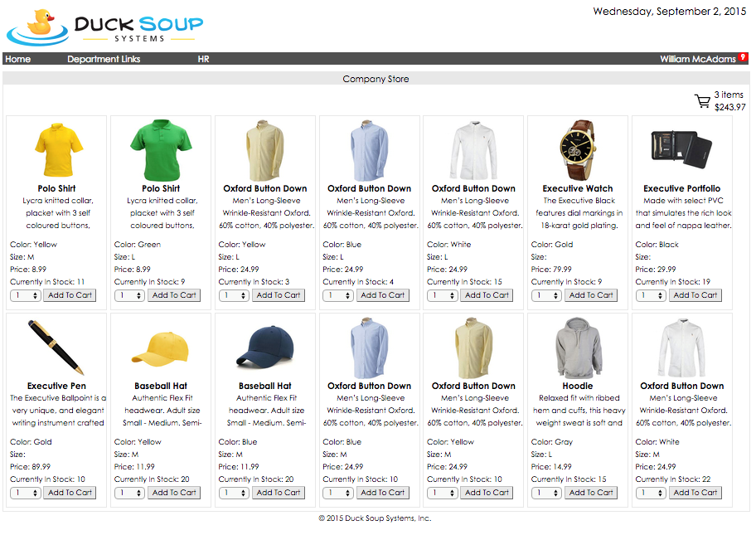Viewport: 756px width, 535px height.
Task: Open the Department Links menu
Action: 104,59
